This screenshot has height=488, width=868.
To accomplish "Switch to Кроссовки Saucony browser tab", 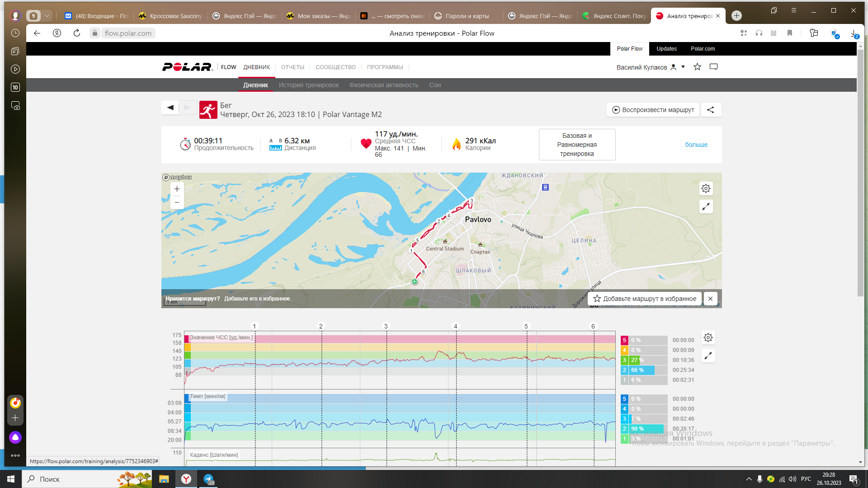I will tap(171, 16).
